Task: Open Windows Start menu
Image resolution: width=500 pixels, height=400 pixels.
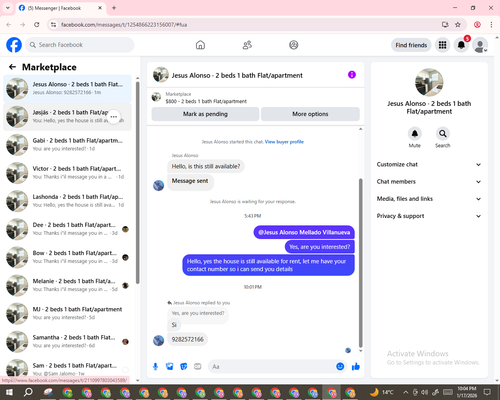Action: (x=9, y=392)
